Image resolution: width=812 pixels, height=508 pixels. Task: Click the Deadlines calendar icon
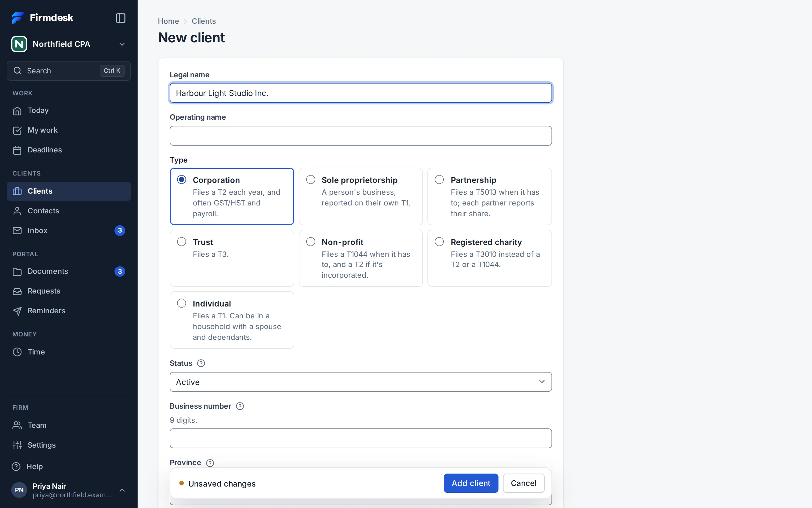[x=17, y=150]
